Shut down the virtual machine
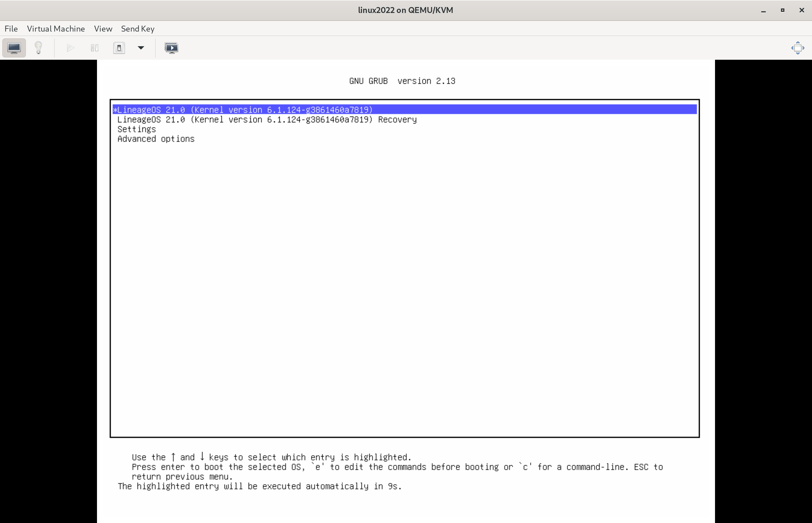The width and height of the screenshot is (812, 523). pos(119,48)
